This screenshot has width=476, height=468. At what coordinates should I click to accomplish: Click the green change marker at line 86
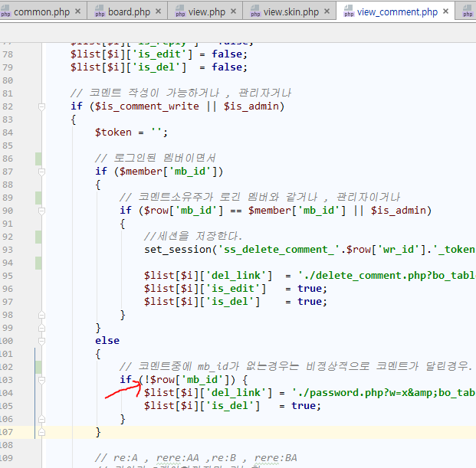tap(38, 159)
